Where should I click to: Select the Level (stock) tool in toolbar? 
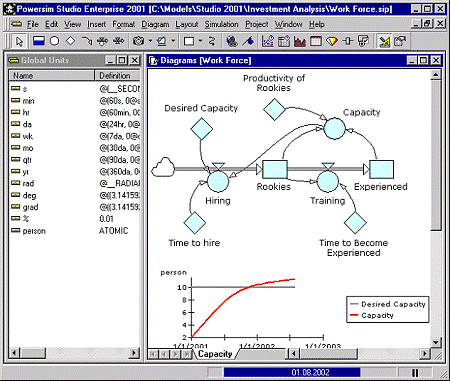coord(39,41)
